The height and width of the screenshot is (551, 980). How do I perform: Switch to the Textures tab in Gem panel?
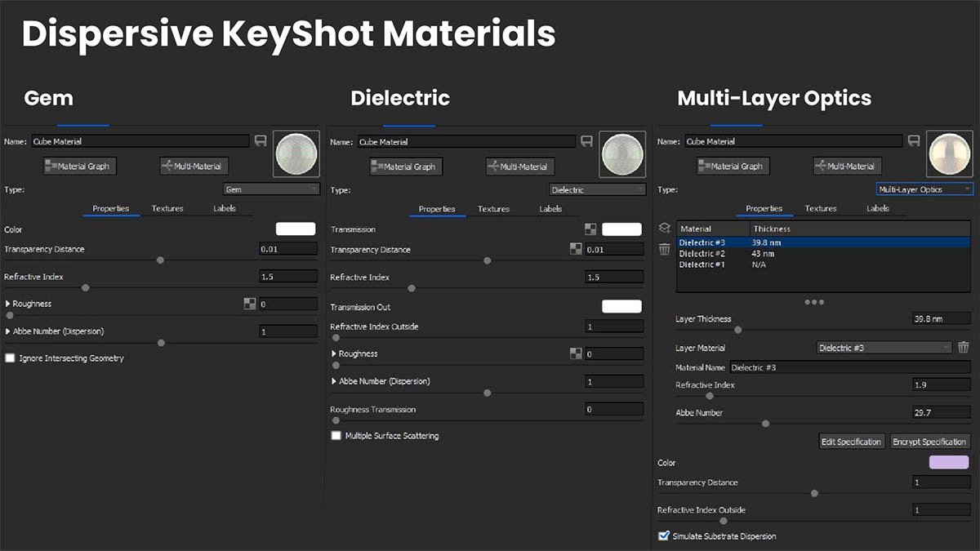pyautogui.click(x=167, y=208)
